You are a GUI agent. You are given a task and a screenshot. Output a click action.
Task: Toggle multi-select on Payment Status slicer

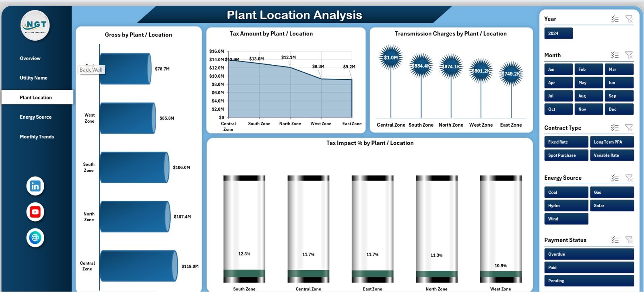point(615,240)
